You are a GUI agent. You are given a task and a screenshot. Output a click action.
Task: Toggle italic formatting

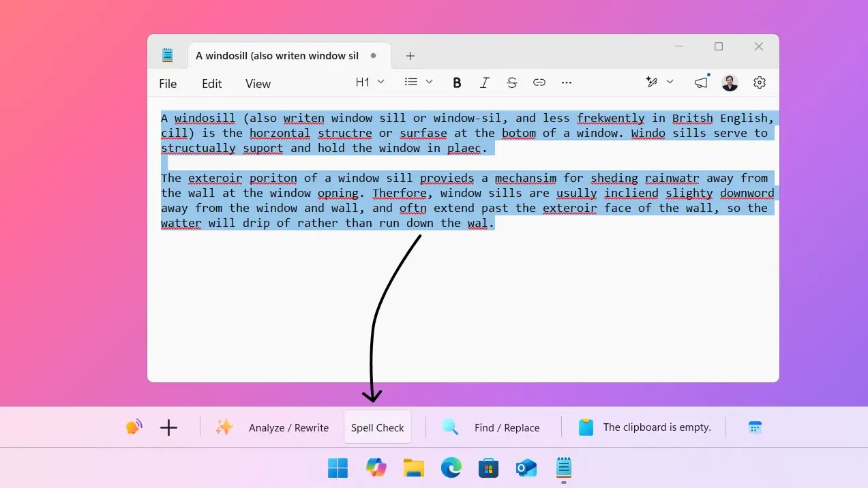coord(484,82)
